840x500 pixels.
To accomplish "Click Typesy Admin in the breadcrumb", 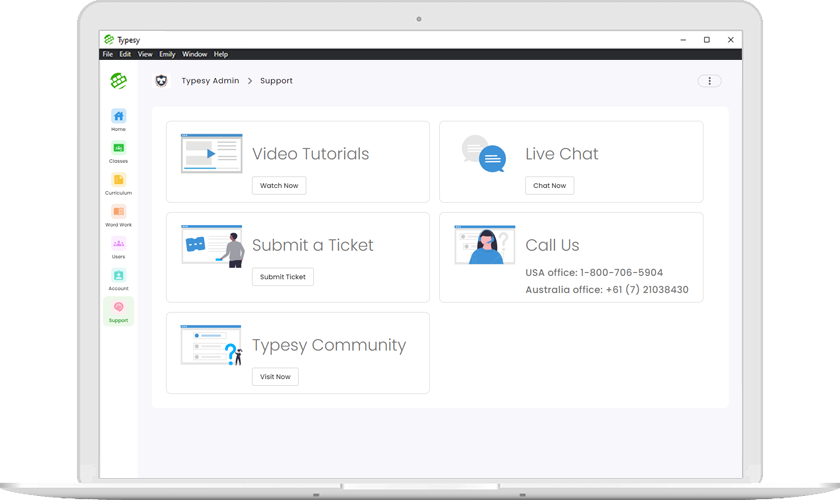I will click(211, 81).
